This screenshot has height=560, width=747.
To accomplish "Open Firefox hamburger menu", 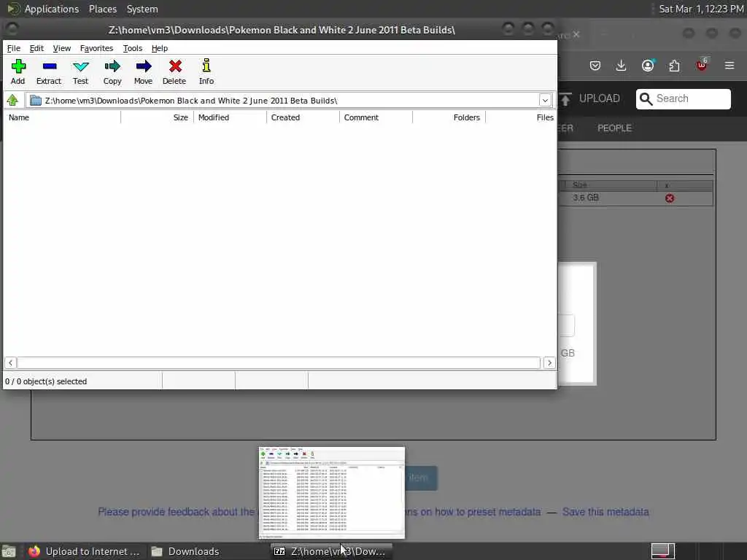I will tap(729, 65).
